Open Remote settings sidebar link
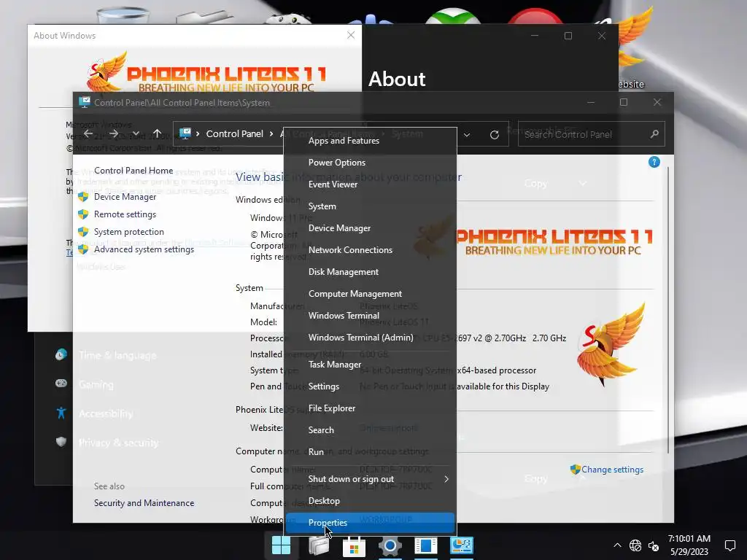The height and width of the screenshot is (560, 747). point(125,214)
